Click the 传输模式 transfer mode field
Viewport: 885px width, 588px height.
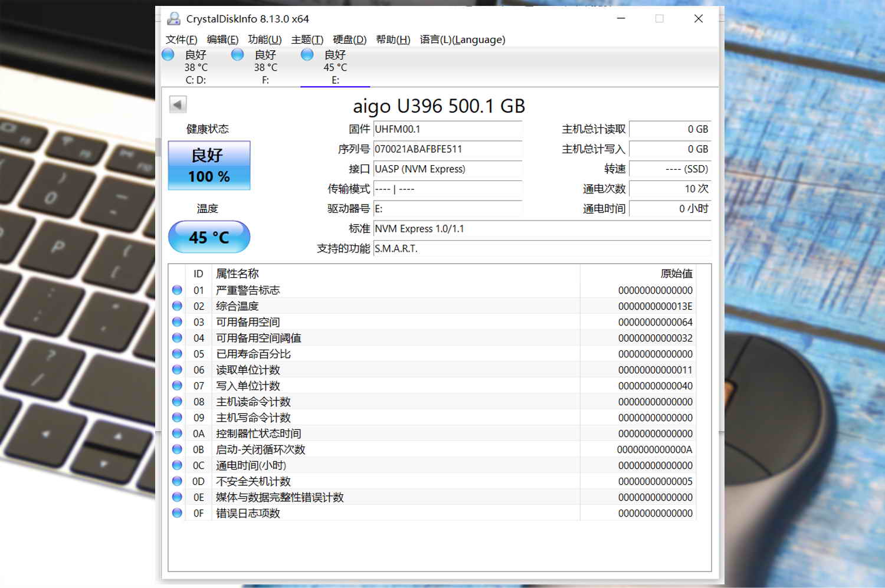448,189
